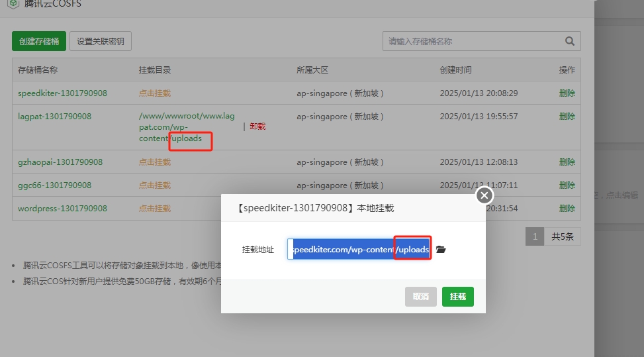Delete the ggc66-1301790908 bucket
This screenshot has width=644, height=357.
pos(567,185)
